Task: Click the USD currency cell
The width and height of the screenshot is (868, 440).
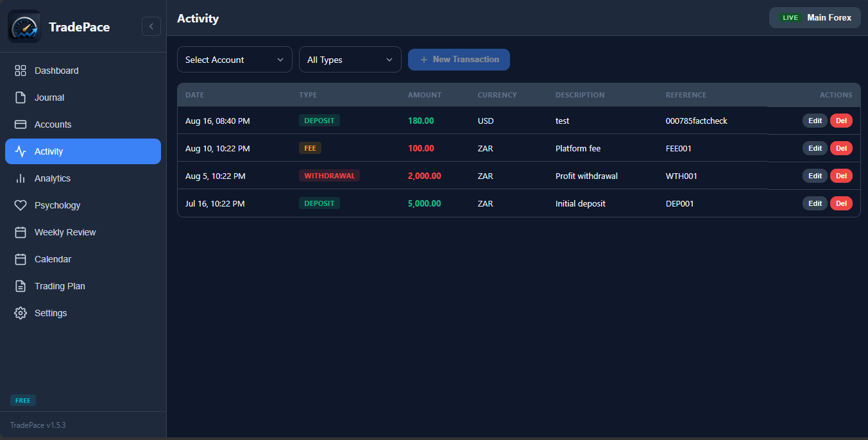Action: coord(486,121)
